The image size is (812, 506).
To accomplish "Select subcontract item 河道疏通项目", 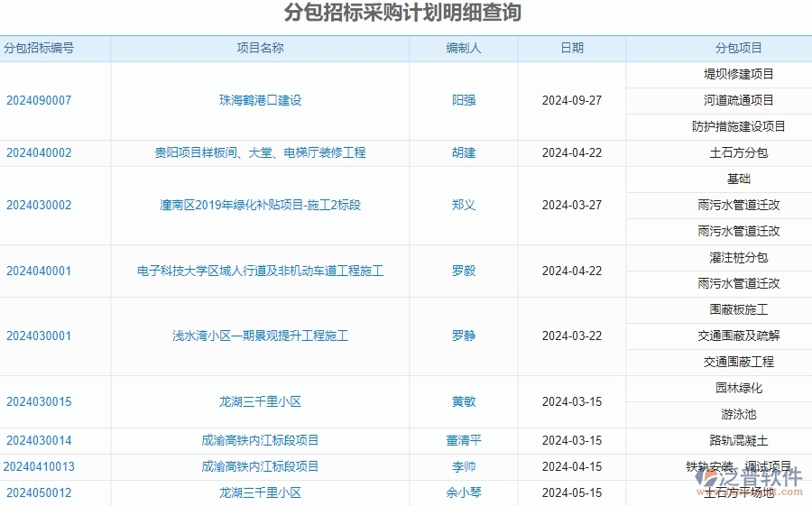I will tap(738, 100).
